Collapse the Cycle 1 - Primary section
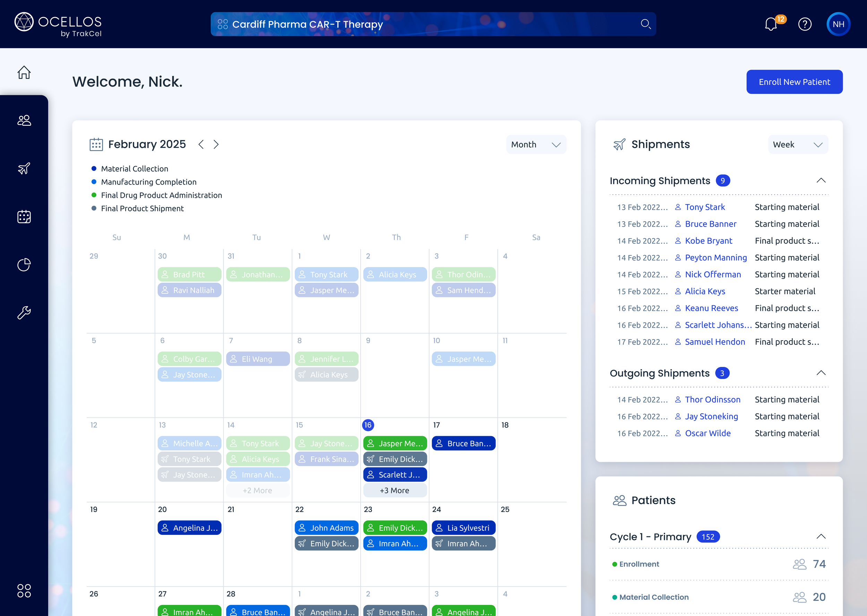The height and width of the screenshot is (616, 867). tap(821, 536)
